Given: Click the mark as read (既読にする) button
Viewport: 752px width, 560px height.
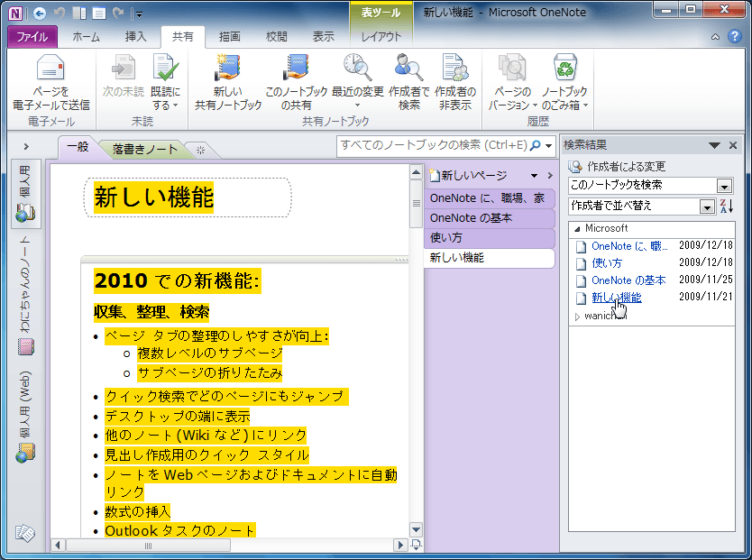Looking at the screenshot, I should point(165,81).
